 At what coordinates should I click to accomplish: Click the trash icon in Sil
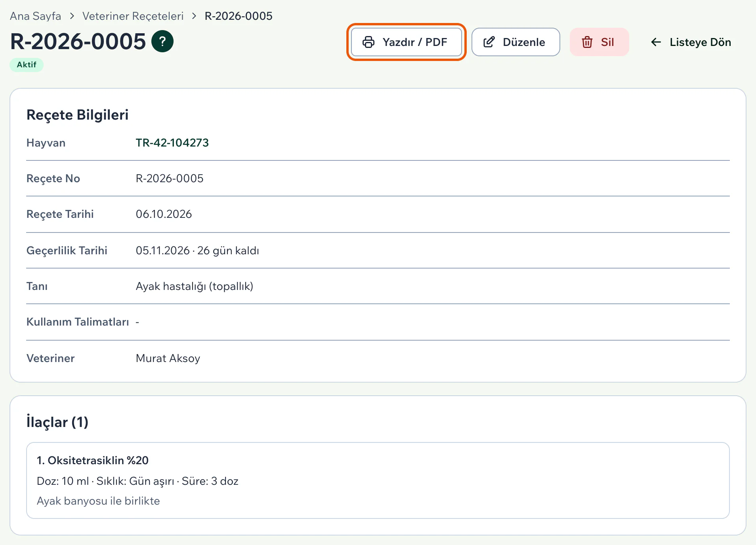point(587,42)
